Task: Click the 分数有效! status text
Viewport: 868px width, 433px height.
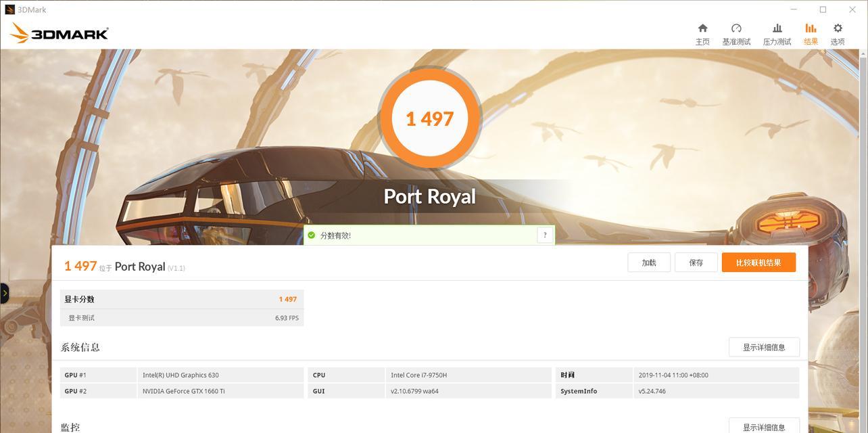Action: (x=335, y=235)
